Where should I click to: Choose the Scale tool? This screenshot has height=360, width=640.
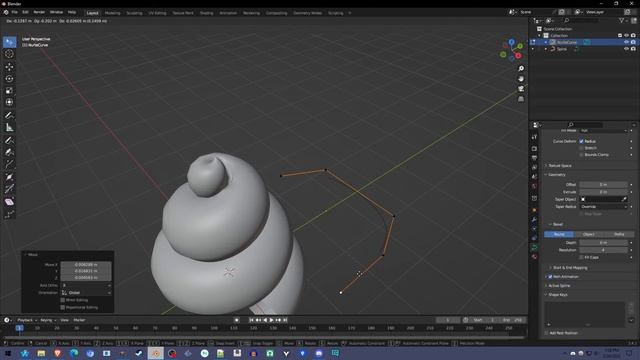9,91
